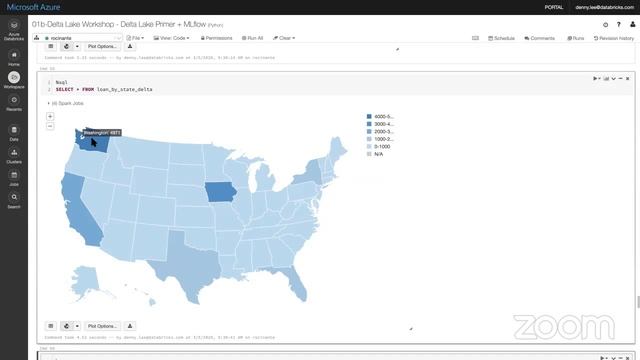This screenshot has width=640, height=360.
Task: Run the SQL cell with play icon
Action: 595,78
